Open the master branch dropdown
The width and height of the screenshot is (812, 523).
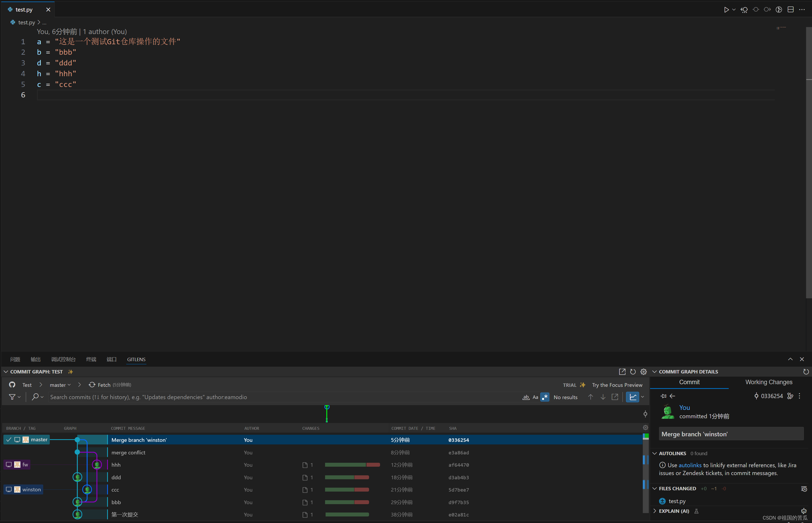(61, 385)
